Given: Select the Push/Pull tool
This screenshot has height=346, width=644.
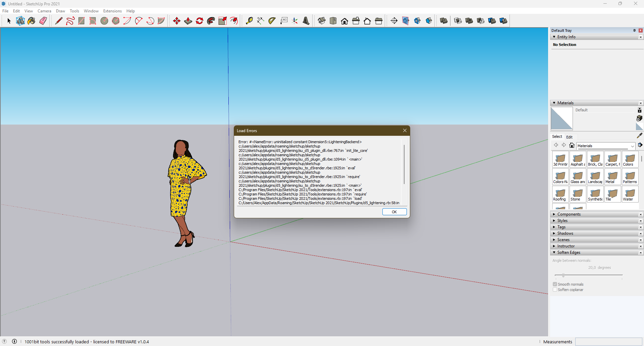Looking at the screenshot, I should [188, 20].
